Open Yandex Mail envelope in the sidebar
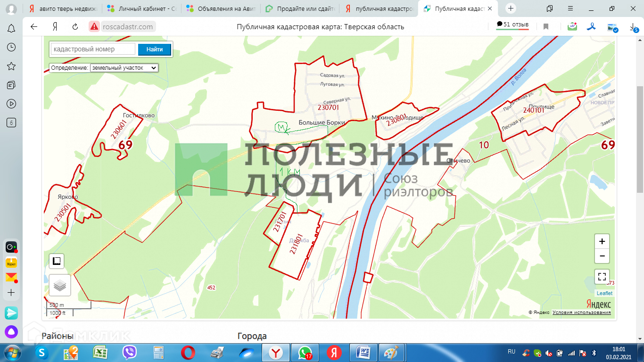This screenshot has height=362, width=644. (11, 277)
